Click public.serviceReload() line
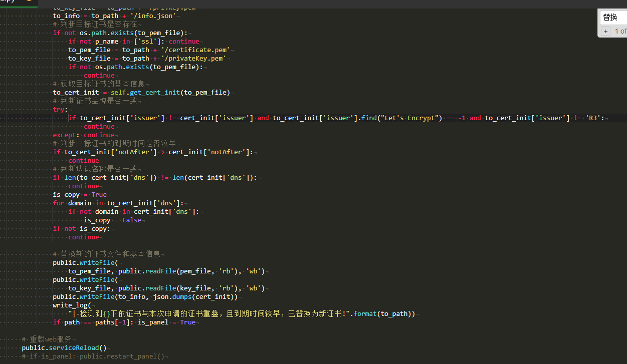 coord(64,348)
